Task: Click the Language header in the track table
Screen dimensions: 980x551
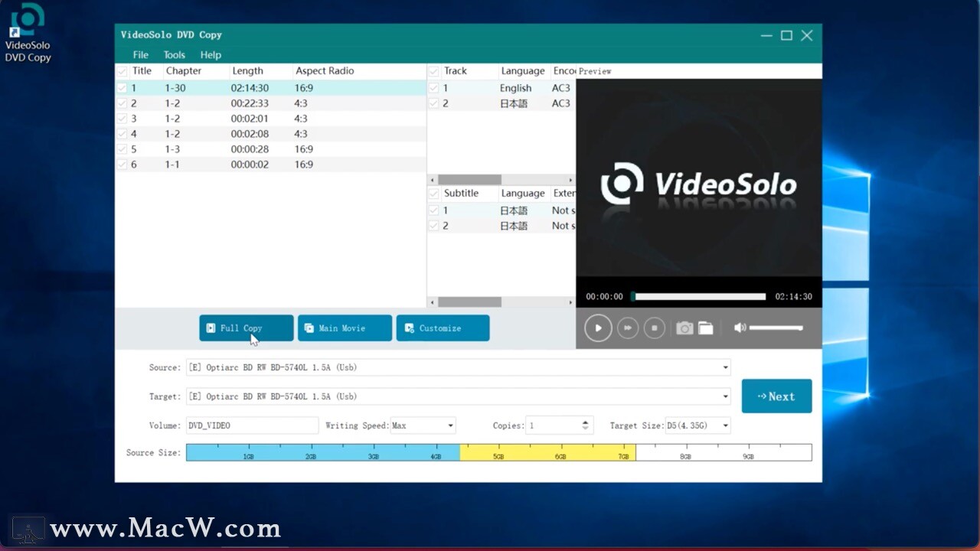Action: tap(523, 71)
